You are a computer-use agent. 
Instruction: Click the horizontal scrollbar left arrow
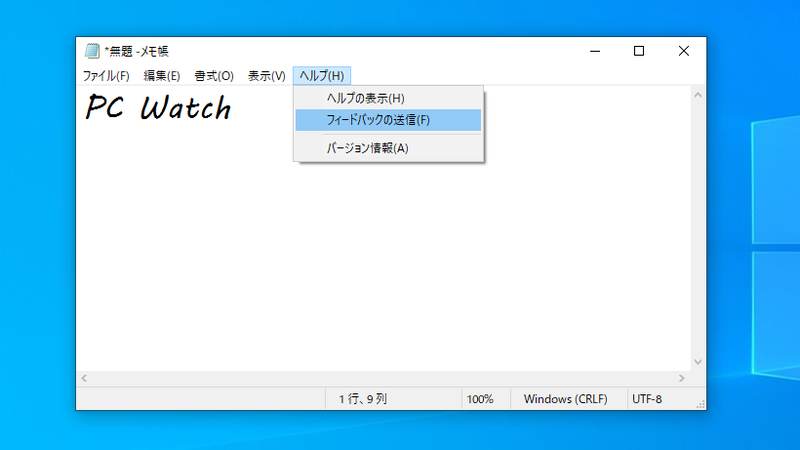coord(84,379)
